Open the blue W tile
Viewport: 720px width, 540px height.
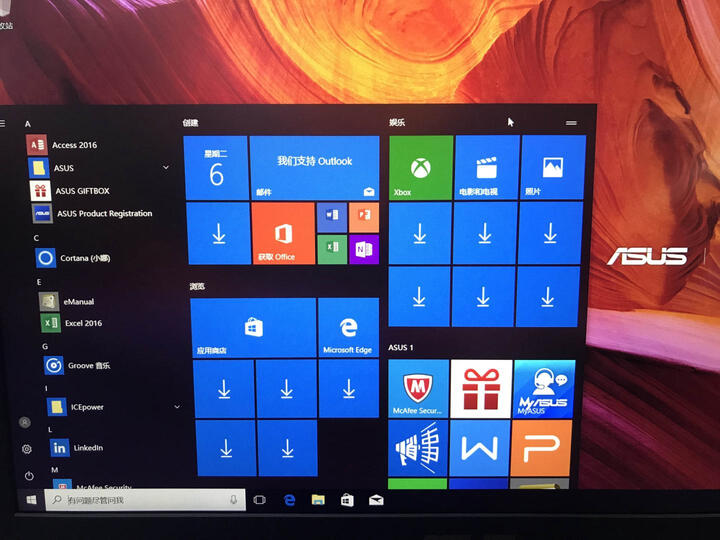pos(480,448)
